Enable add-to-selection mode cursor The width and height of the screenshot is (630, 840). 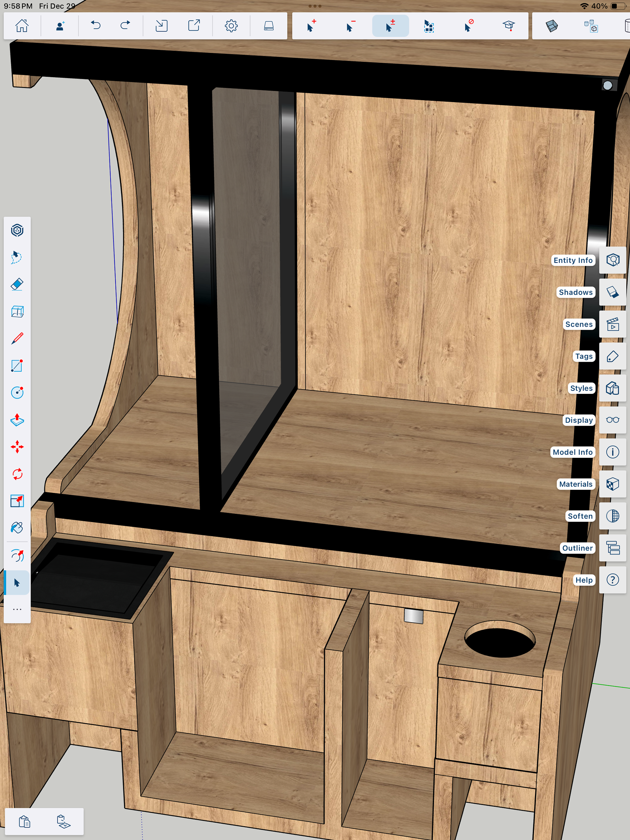coord(311,26)
